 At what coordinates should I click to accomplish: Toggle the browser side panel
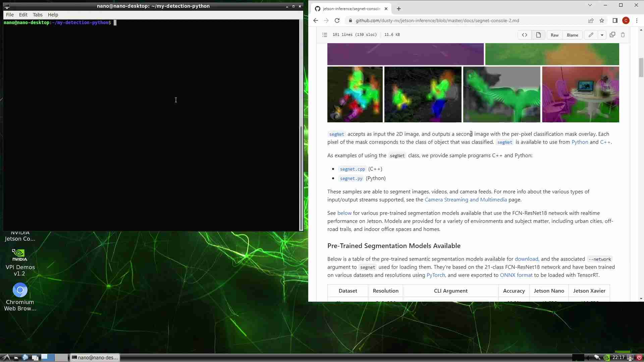615,21
